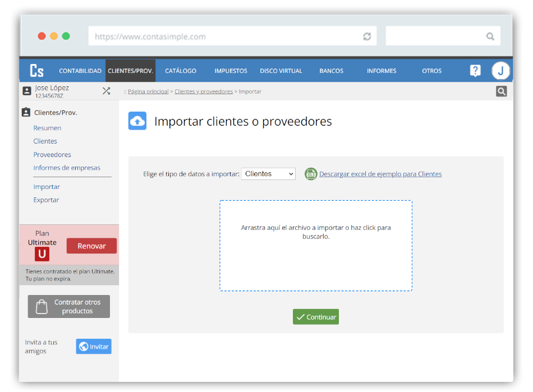Open the Clientes data type dropdown
This screenshot has width=533, height=392.
point(268,174)
